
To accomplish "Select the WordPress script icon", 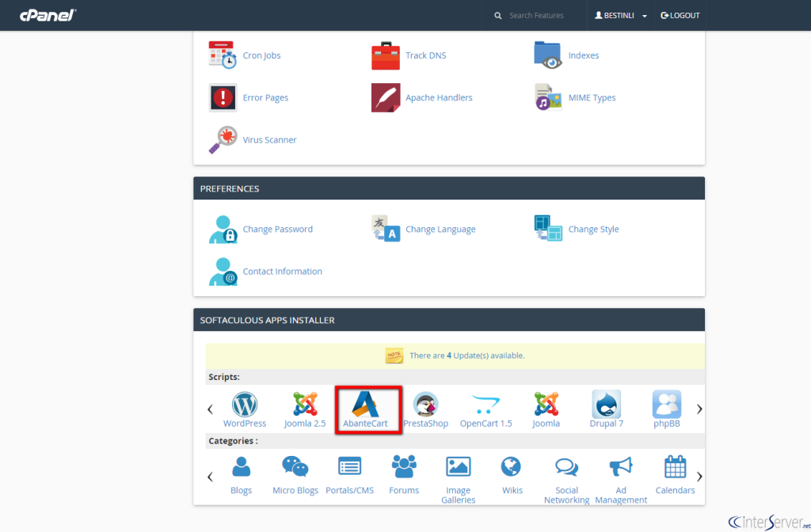I will click(245, 405).
